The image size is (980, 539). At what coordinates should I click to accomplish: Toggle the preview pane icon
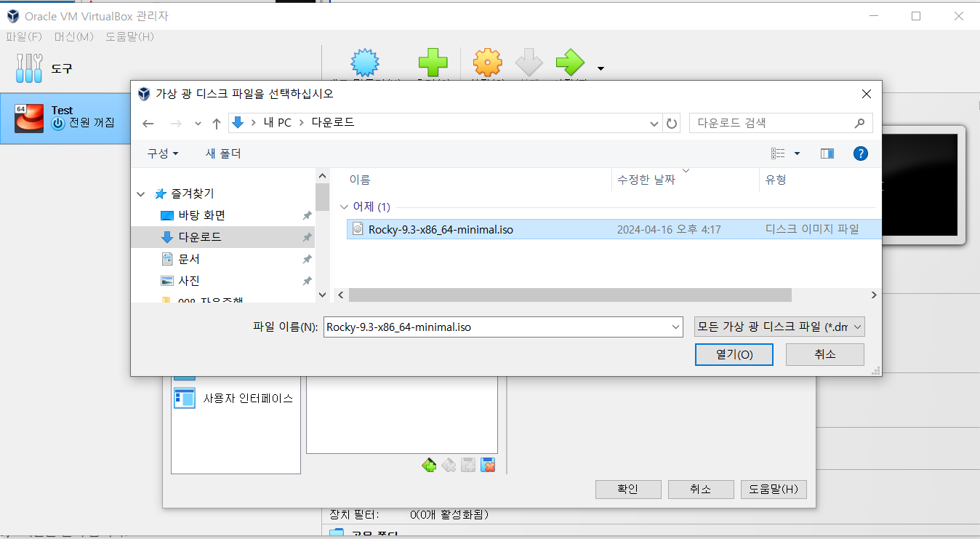(x=827, y=153)
